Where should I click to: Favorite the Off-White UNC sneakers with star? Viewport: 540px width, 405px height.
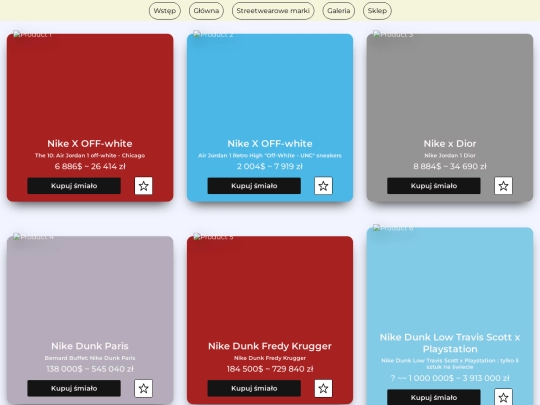323,186
